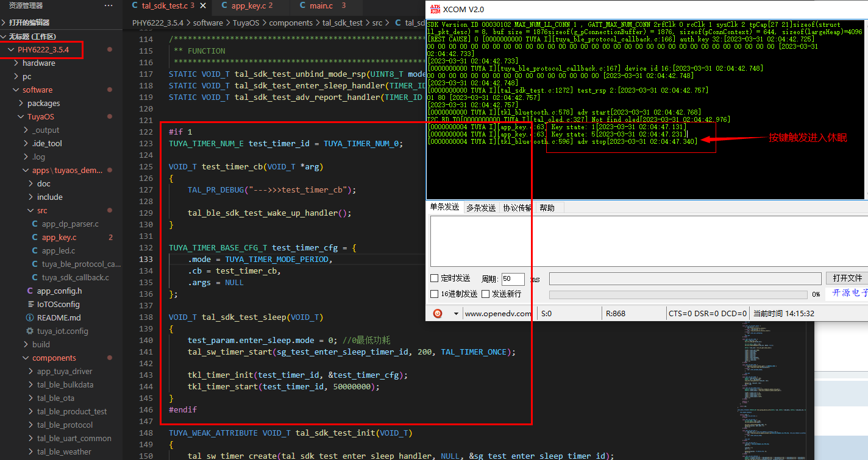The height and width of the screenshot is (460, 868).
Task: Expand the tal_ble_ota folder
Action: (30, 398)
